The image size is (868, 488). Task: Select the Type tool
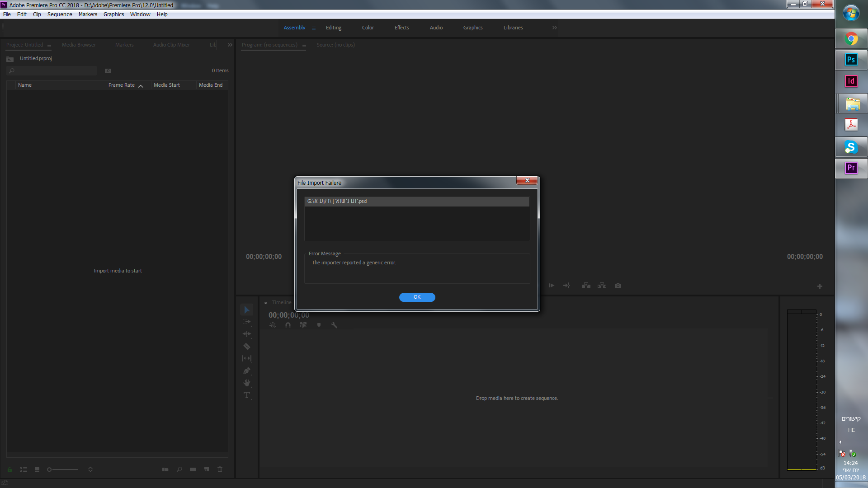247,395
